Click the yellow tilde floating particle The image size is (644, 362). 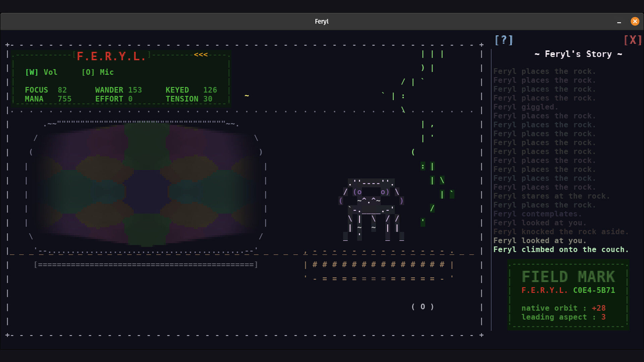pos(247,96)
